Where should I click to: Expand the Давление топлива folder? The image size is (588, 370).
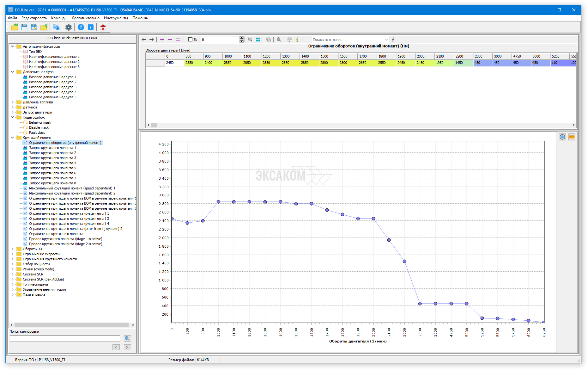(x=13, y=102)
